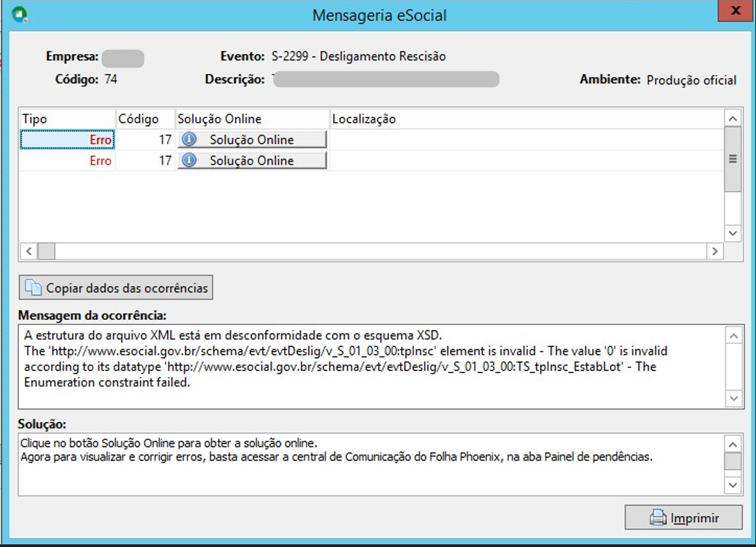Click down arrow of Solução box scrollbar

[733, 485]
